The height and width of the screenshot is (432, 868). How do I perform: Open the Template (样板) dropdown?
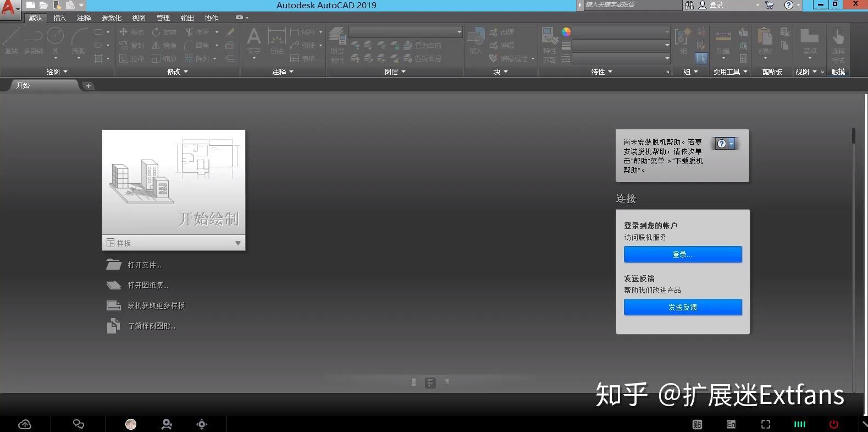click(174, 243)
